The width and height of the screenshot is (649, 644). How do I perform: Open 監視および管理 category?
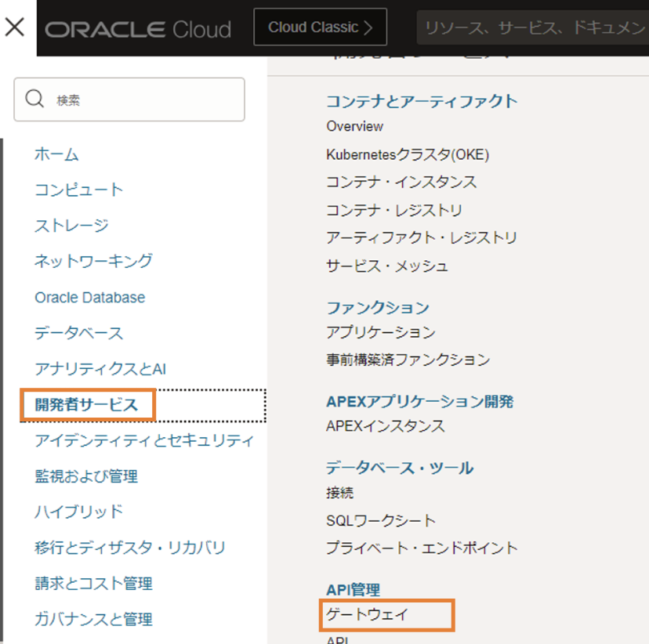tap(86, 476)
